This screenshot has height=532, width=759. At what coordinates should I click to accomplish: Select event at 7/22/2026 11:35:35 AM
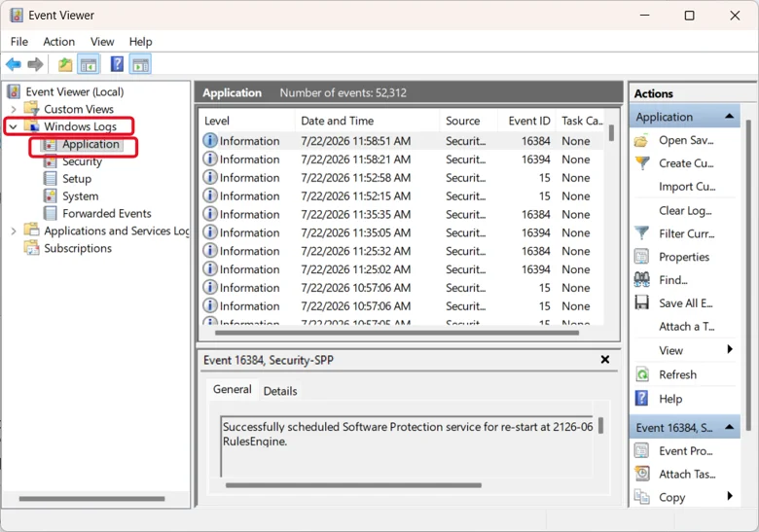(403, 215)
